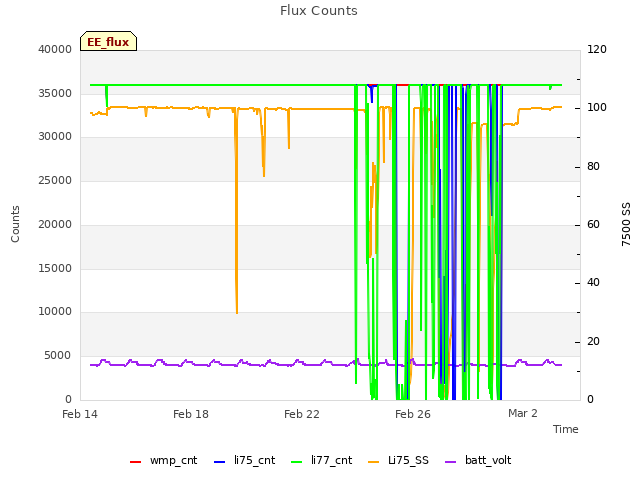Image resolution: width=640 pixels, height=480 pixels.
Task: Click the 20 right-axis tick label
Action: [x=593, y=342]
